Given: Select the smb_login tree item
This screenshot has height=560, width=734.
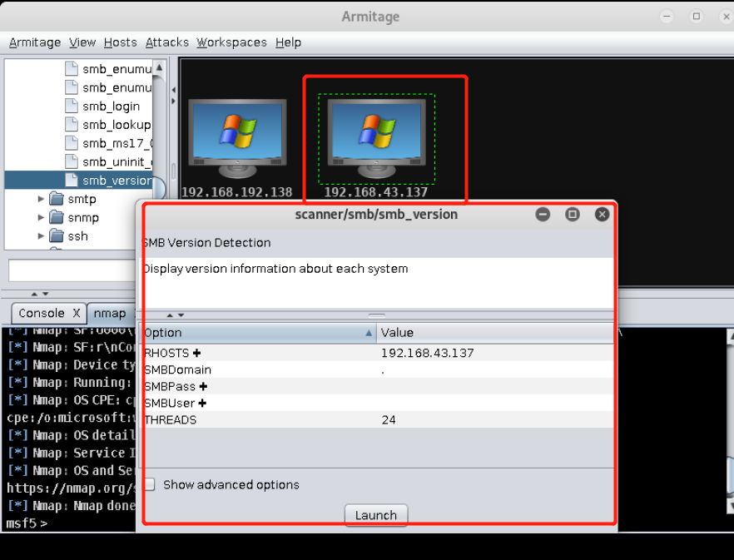Looking at the screenshot, I should [x=111, y=107].
